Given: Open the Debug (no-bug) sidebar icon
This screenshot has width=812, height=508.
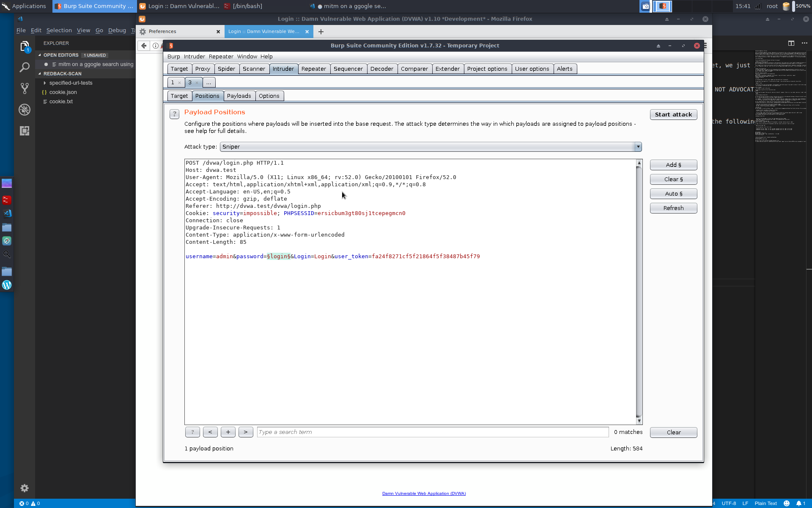Looking at the screenshot, I should pos(25,110).
